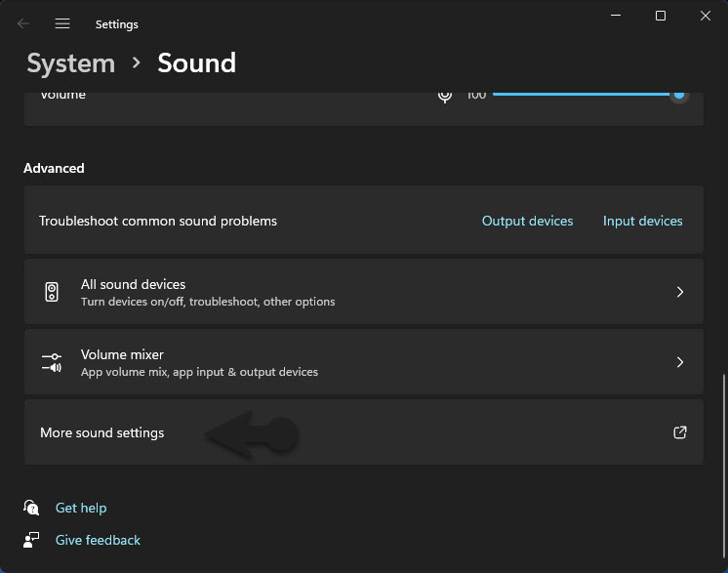
Task: Mute the microphone using the volume icon
Action: [445, 95]
